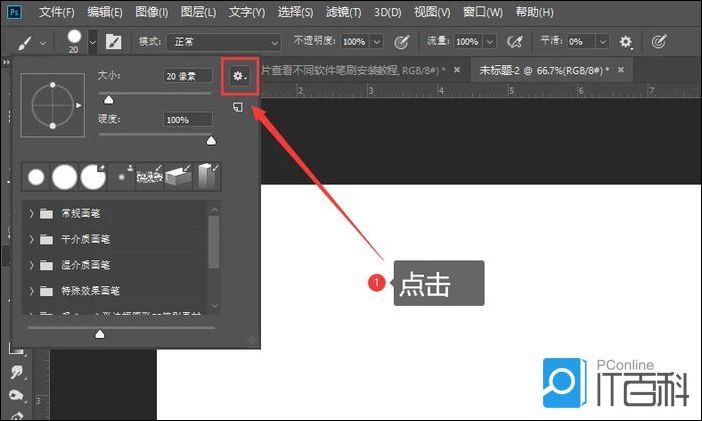Click the opacity 100% input field
Viewport: 702px width, 421px height.
[355, 42]
